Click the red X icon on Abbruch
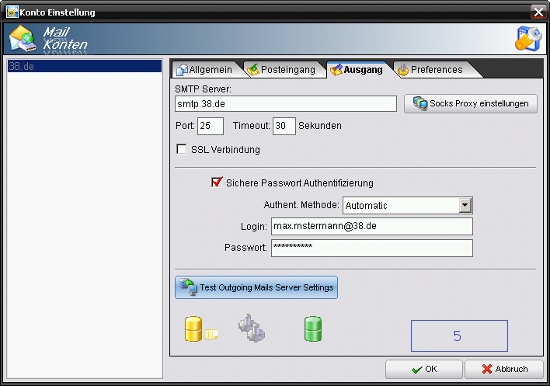This screenshot has width=550, height=386. (x=487, y=369)
